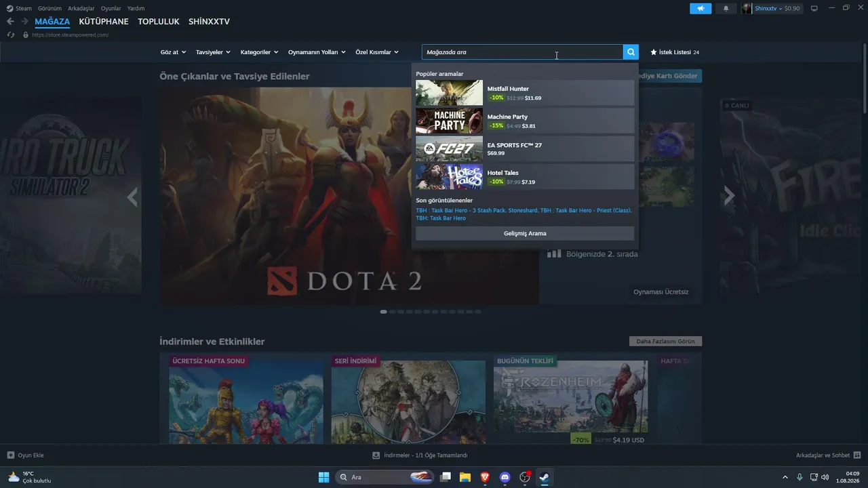Open the SHİNXXTV profile tab
Viewport: 868px width, 488px height.
coord(209,22)
